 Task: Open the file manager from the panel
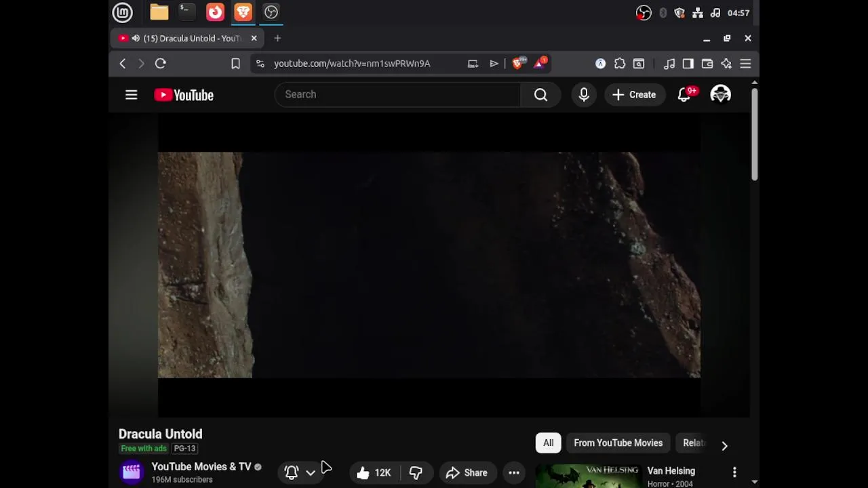pos(159,12)
